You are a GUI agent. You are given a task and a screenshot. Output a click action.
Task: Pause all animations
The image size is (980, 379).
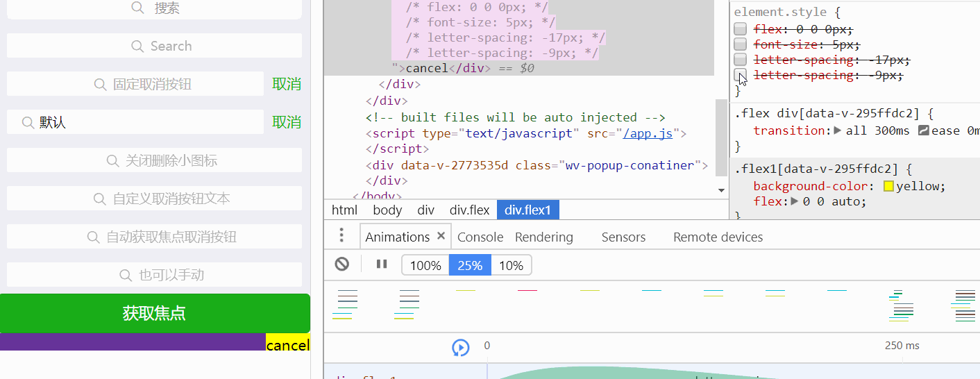coord(382,264)
